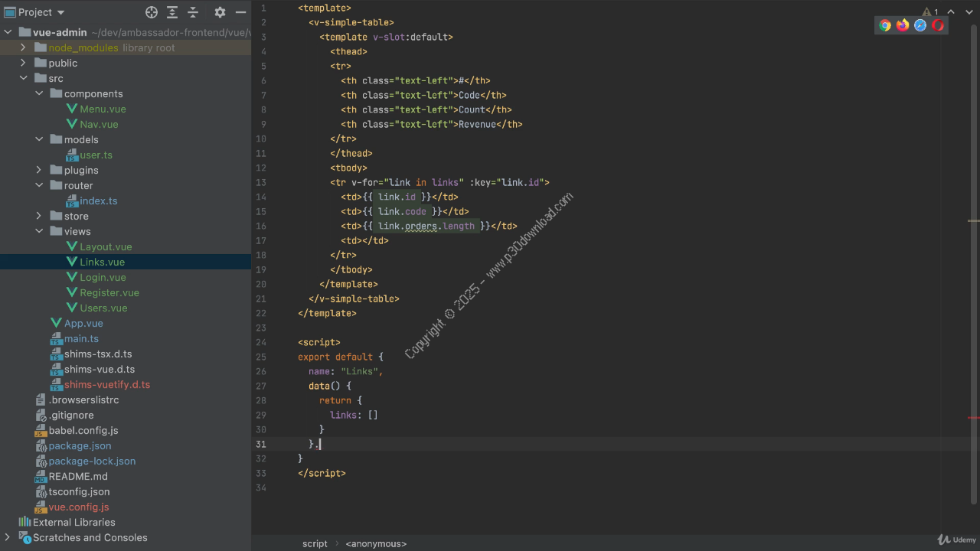Hide the Project tool window
This screenshot has height=551, width=980.
click(x=240, y=12)
